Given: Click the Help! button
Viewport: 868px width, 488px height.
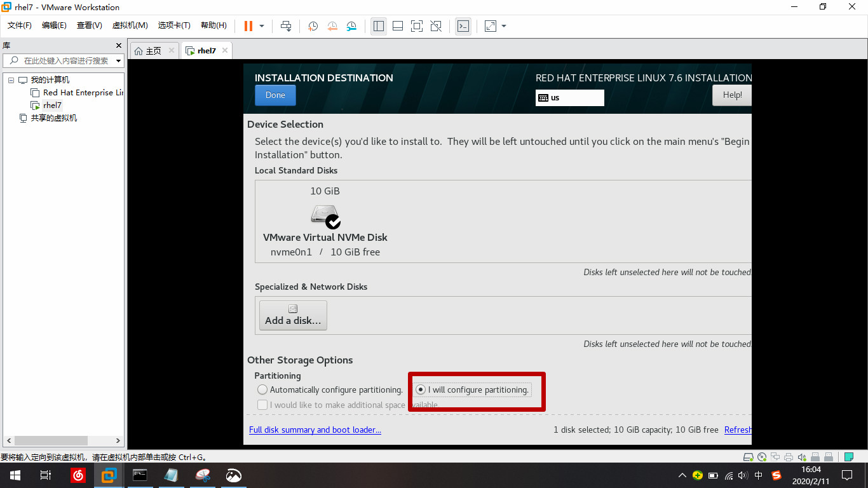Looking at the screenshot, I should tap(732, 95).
